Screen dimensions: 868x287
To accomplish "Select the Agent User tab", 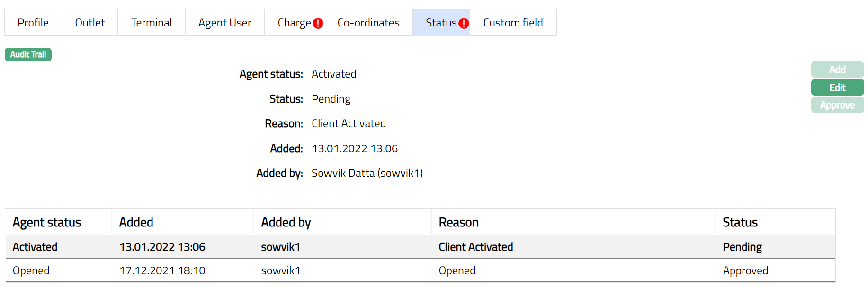I will pos(224,23).
